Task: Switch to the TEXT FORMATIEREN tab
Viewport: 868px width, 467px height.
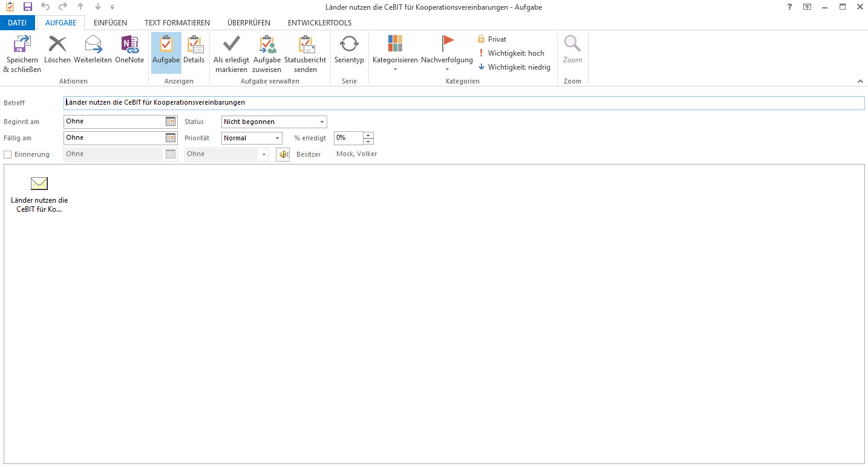Action: tap(177, 23)
